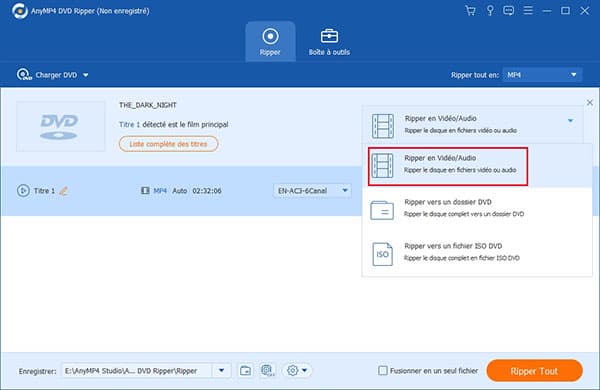Click the DVD folder icon in list
The height and width of the screenshot is (390, 600).
pyautogui.click(x=382, y=210)
